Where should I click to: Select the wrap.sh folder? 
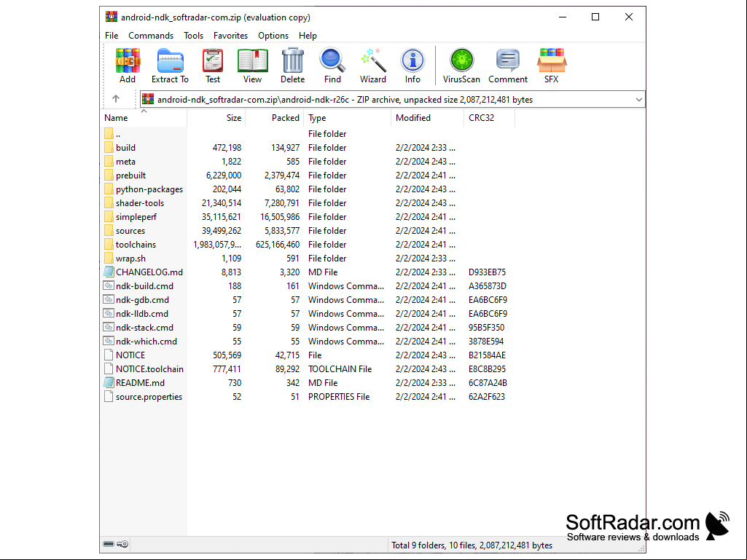pos(130,258)
